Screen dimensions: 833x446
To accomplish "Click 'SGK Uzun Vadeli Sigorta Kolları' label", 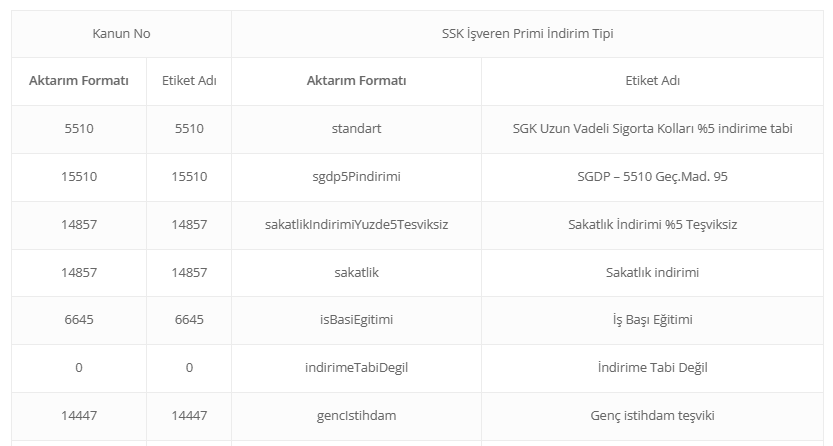I will (651, 129).
